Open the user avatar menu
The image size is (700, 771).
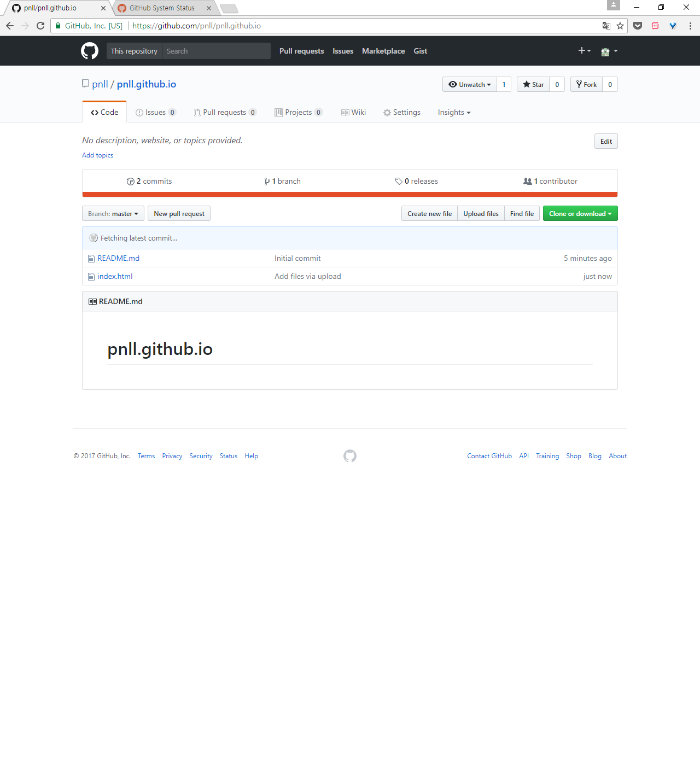[609, 51]
